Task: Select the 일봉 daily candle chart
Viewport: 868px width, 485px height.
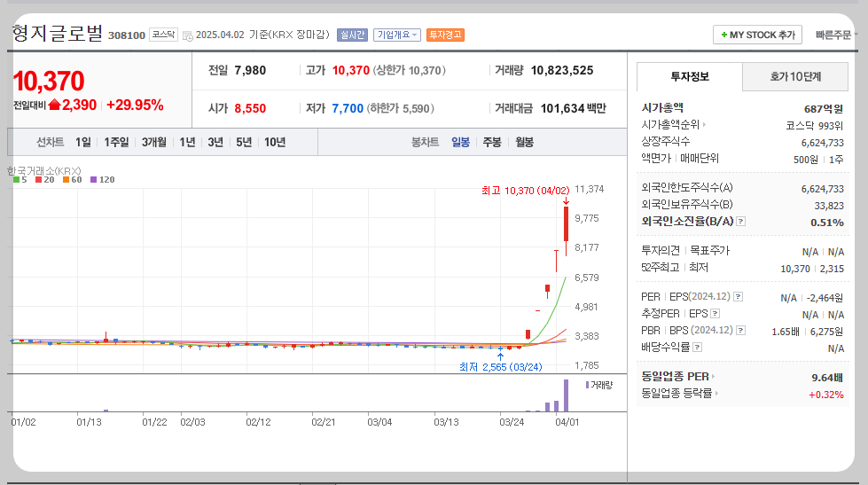Action: 460,142
